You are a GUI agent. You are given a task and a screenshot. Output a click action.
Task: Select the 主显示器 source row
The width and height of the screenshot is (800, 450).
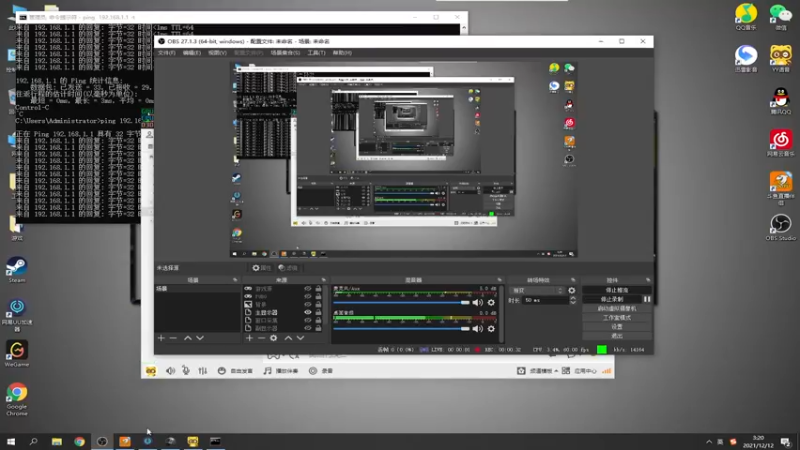283,312
